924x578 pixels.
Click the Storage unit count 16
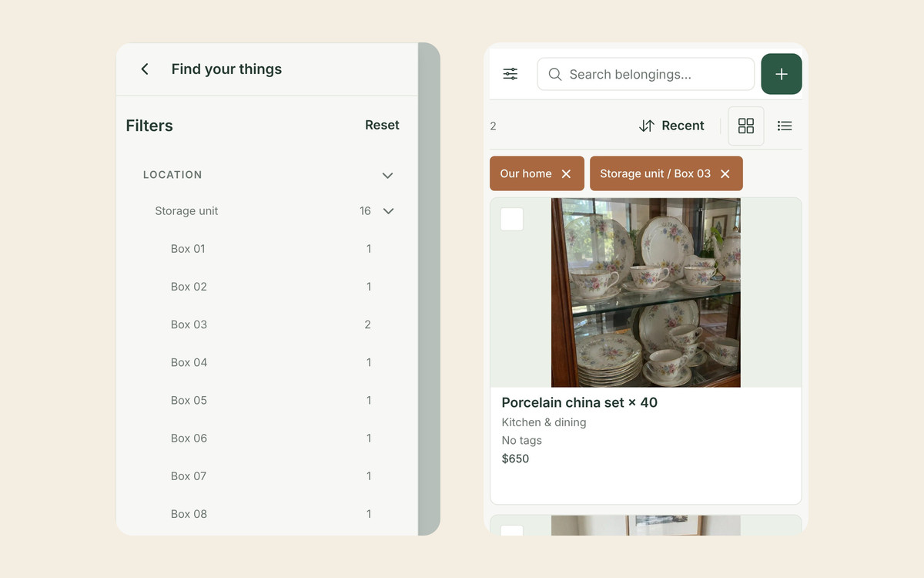click(x=365, y=211)
